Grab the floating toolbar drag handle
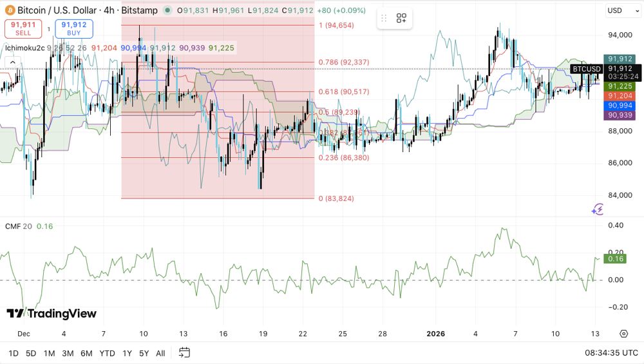This screenshot has width=644, height=364. pyautogui.click(x=384, y=19)
